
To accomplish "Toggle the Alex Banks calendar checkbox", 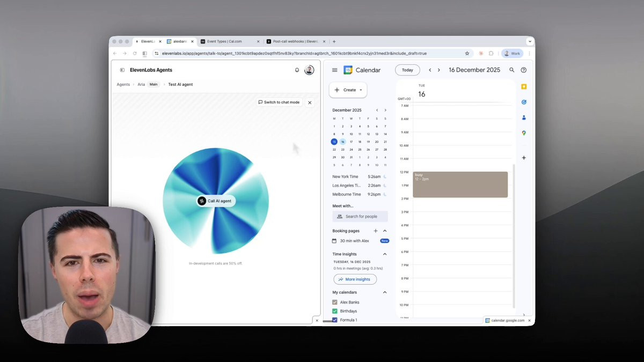I will (335, 302).
